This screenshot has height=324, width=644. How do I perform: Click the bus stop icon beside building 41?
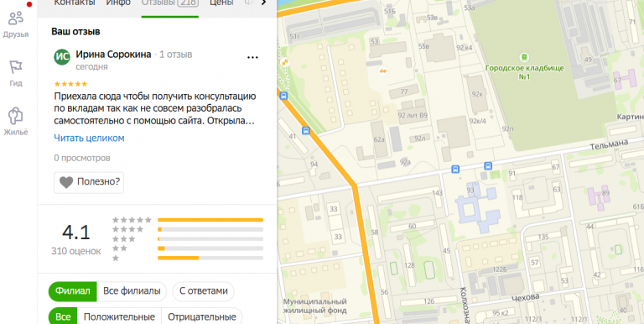pyautogui.click(x=305, y=130)
